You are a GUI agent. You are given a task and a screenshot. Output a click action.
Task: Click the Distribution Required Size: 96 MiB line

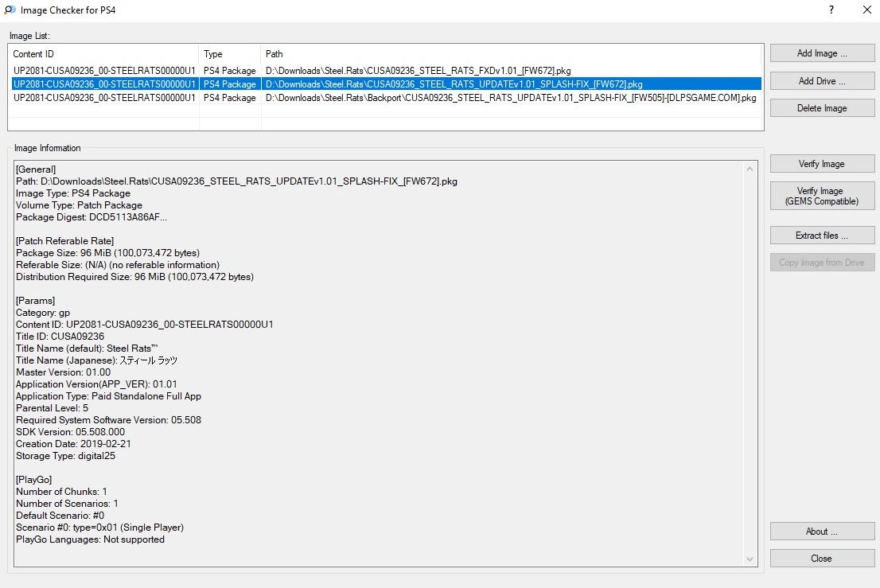tap(134, 277)
